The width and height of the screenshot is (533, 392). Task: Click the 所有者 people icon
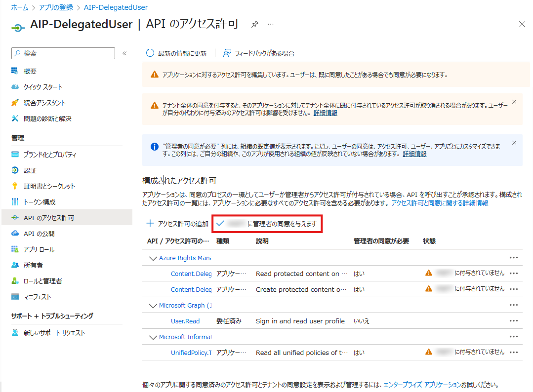[x=15, y=265]
